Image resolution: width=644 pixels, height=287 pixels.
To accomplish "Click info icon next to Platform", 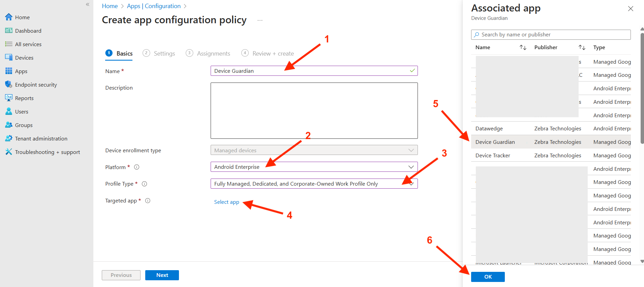I will click(137, 167).
